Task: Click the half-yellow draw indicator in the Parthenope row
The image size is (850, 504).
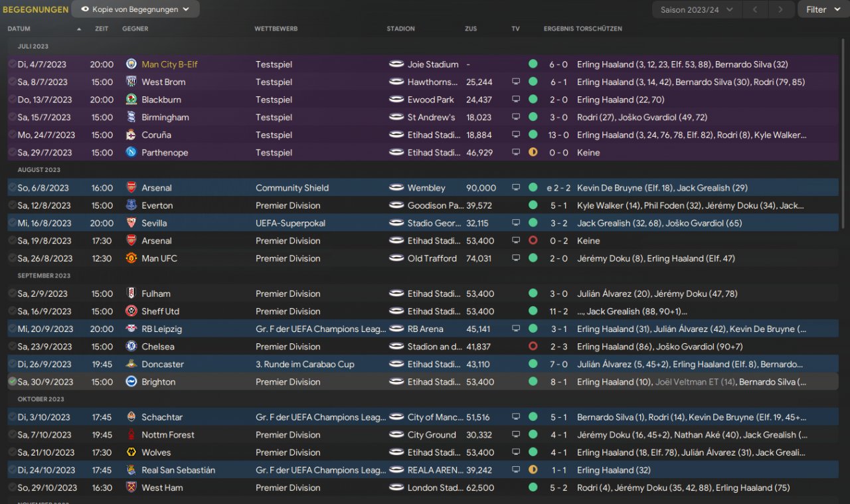Action: point(533,152)
